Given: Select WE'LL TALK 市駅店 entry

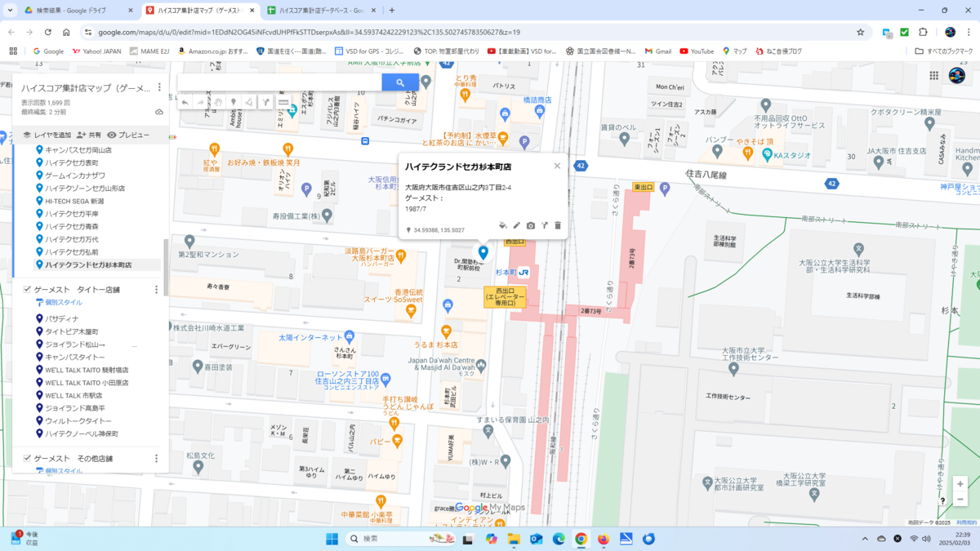Looking at the screenshot, I should point(74,395).
